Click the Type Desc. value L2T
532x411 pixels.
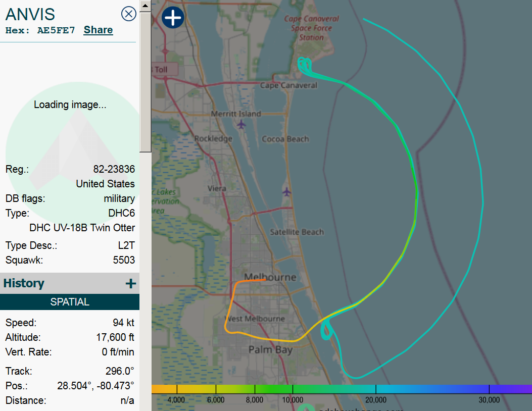point(126,245)
